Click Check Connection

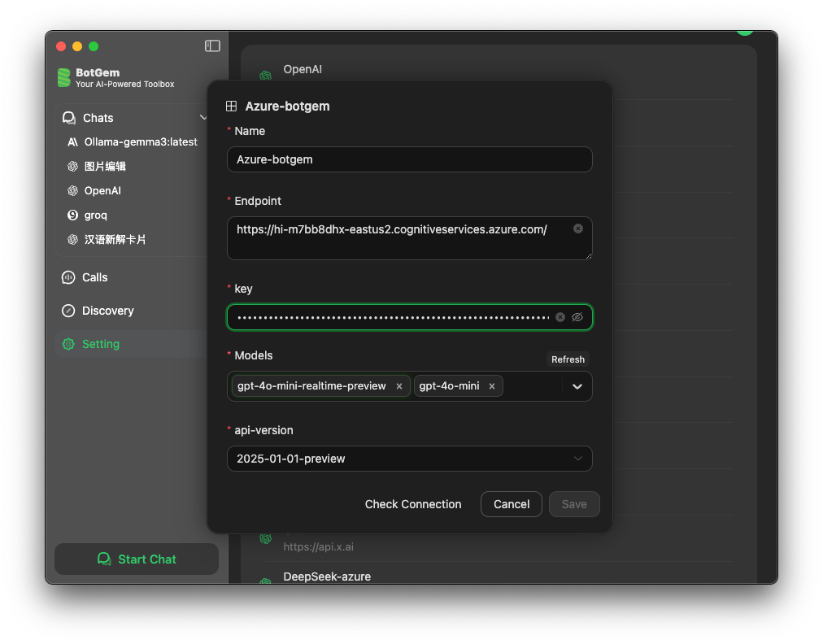click(413, 504)
